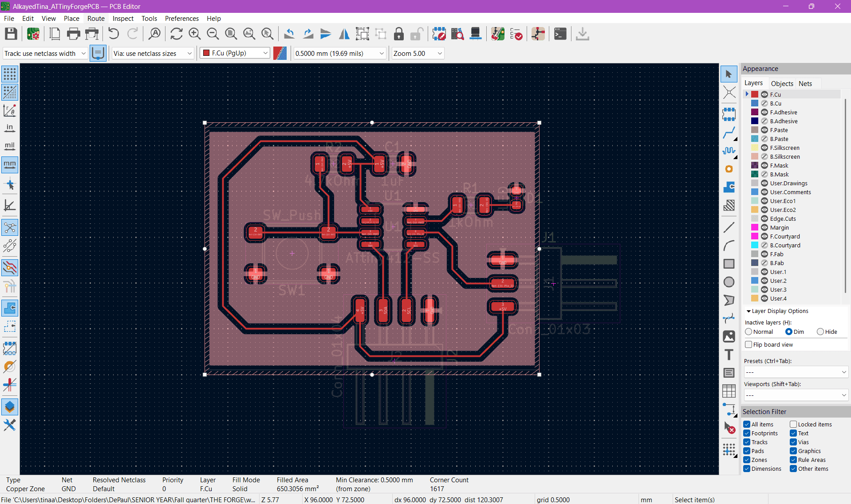Toggle grid display on the left toolbar
The height and width of the screenshot is (504, 851).
click(x=10, y=74)
